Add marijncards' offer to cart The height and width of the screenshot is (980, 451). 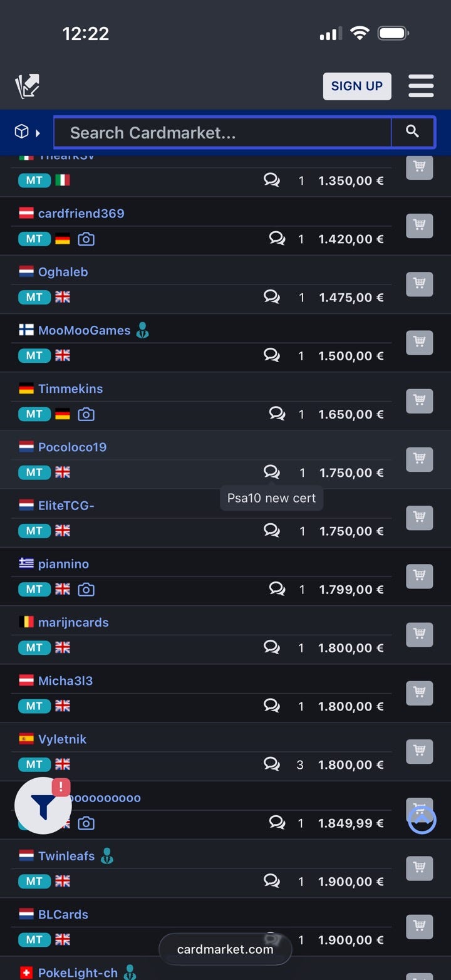[420, 635]
